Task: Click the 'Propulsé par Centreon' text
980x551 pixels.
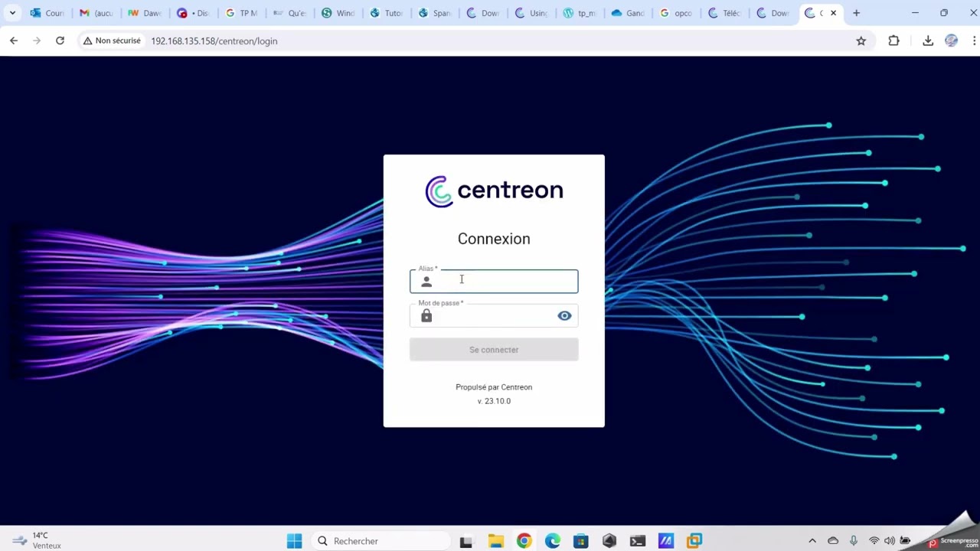Action: [x=494, y=387]
